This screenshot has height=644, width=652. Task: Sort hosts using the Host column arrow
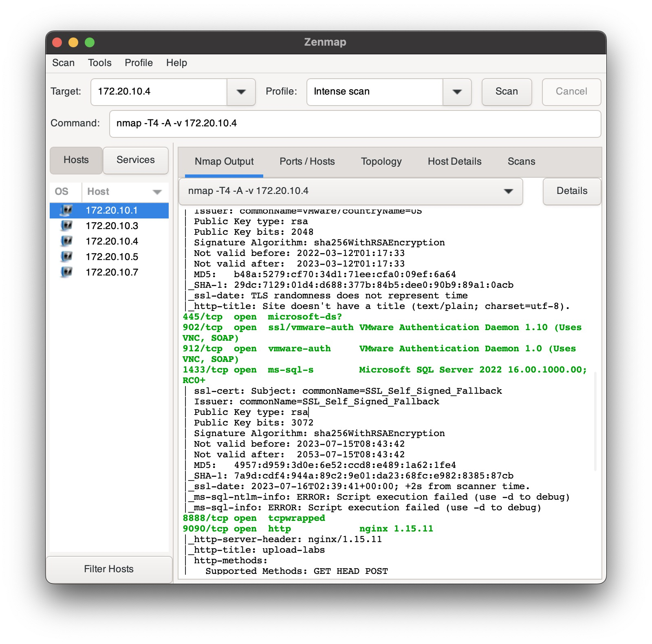tap(157, 192)
